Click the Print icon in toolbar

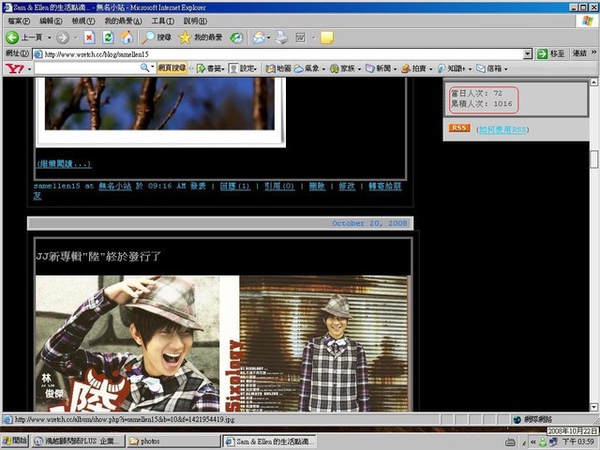(282, 37)
